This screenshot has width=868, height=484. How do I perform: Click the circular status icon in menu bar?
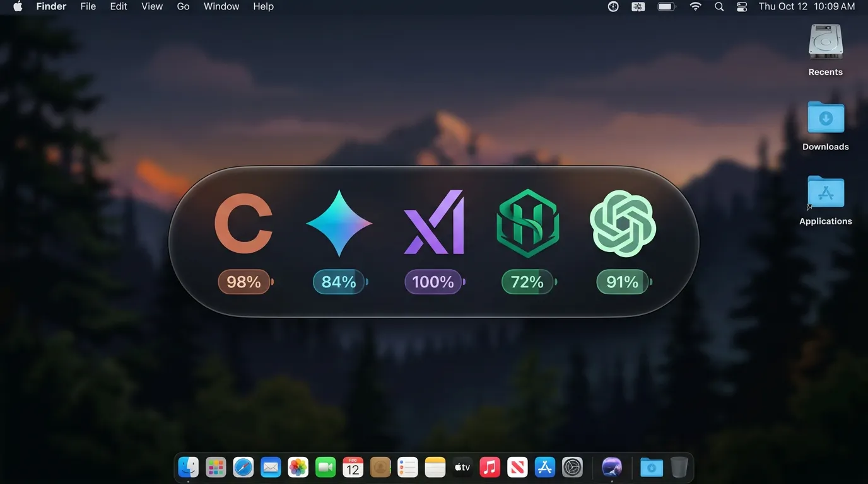(x=613, y=6)
